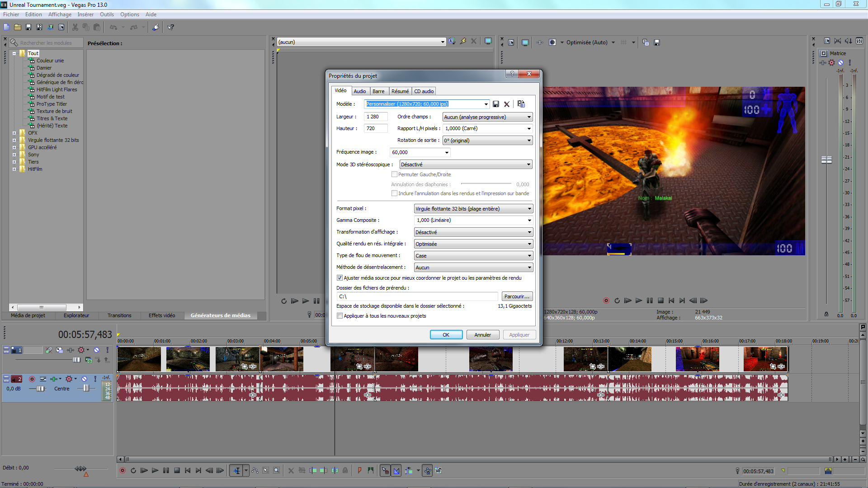Stop playback in the transport bar
Screen dimensions: 868x488
[x=177, y=471]
